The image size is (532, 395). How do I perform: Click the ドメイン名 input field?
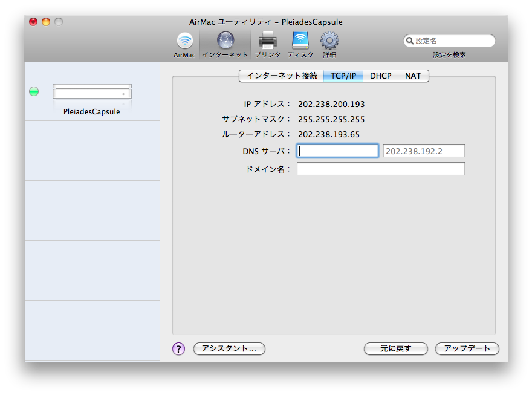(x=381, y=169)
